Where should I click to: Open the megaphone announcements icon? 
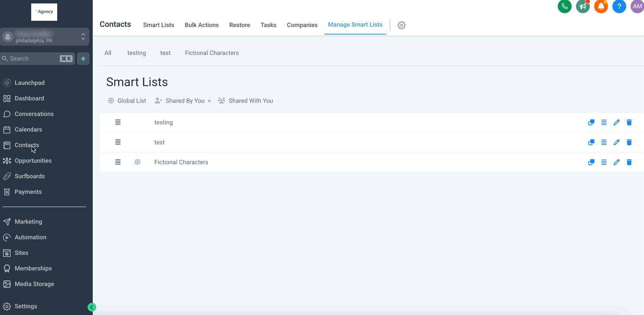pos(583,6)
